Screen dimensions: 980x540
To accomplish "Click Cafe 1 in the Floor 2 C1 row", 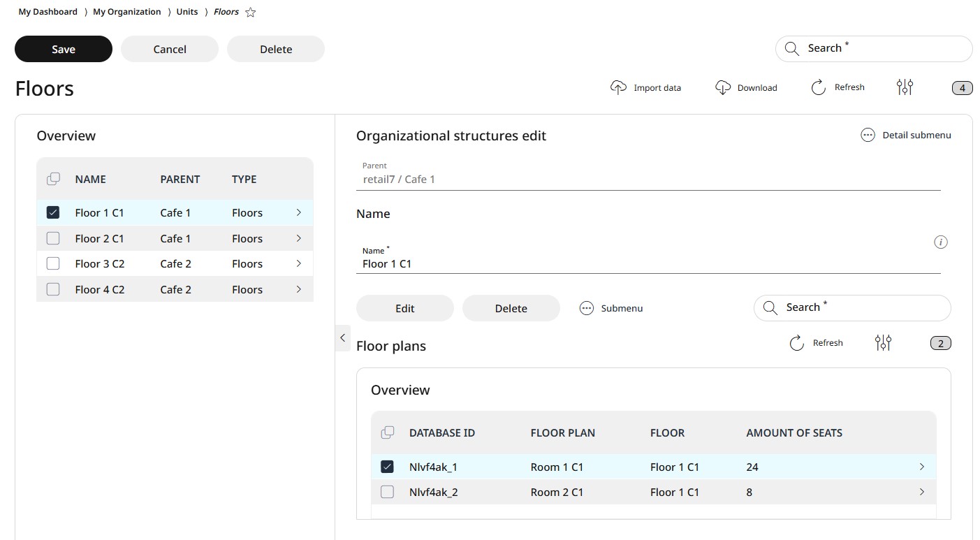I will click(175, 238).
